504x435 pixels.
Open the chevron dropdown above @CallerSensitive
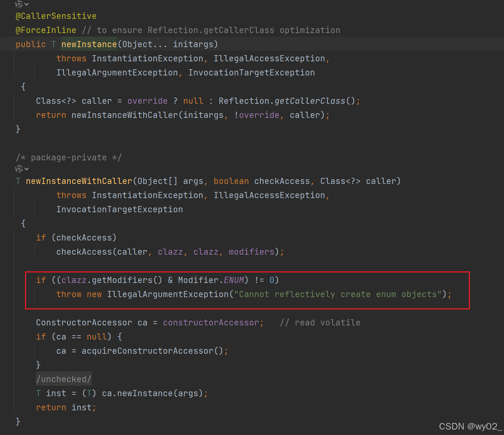[x=26, y=4]
